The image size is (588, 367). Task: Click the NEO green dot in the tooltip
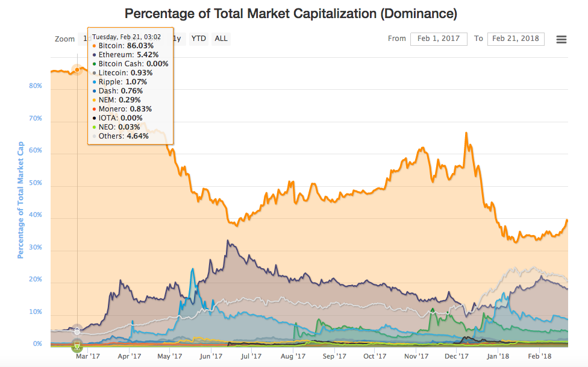coord(94,127)
